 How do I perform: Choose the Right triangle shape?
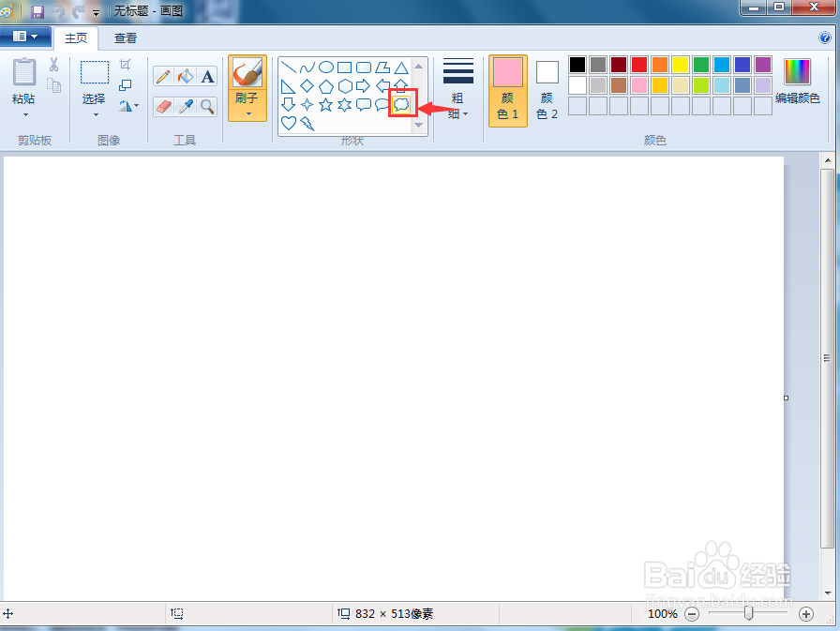[288, 86]
